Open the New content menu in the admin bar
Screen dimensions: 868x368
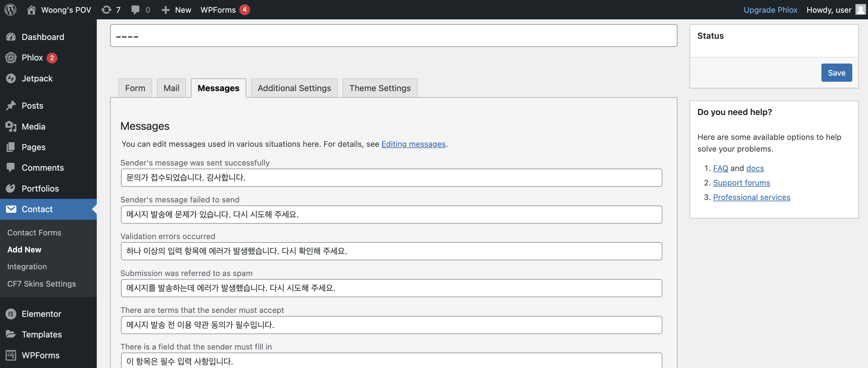pos(177,10)
